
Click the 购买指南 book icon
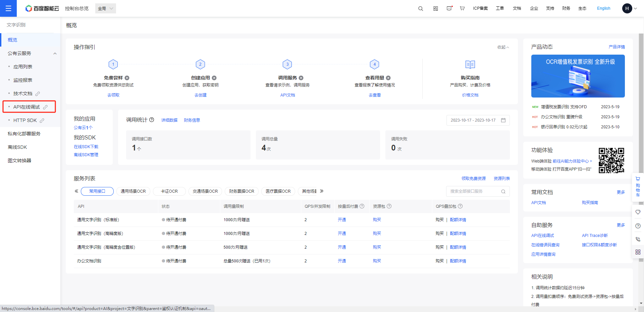click(470, 64)
